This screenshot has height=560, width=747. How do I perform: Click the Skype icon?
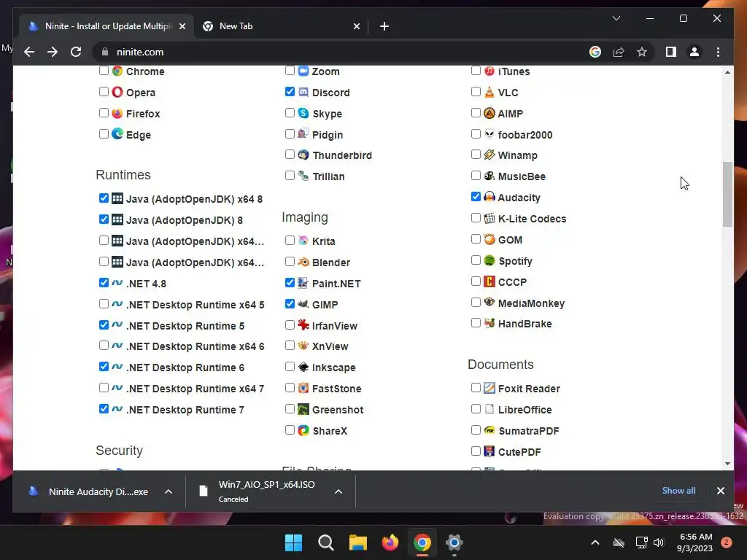(x=303, y=113)
